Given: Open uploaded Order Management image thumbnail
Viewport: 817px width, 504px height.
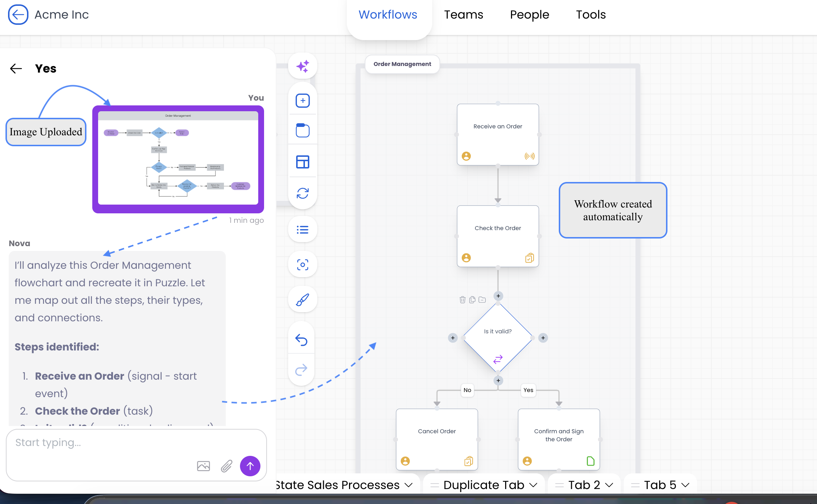Looking at the screenshot, I should coord(178,159).
